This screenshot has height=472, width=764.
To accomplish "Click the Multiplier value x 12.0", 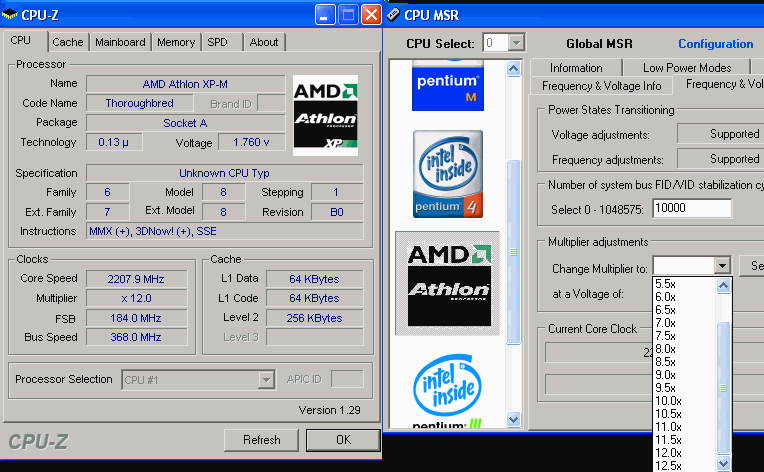I will (136, 298).
